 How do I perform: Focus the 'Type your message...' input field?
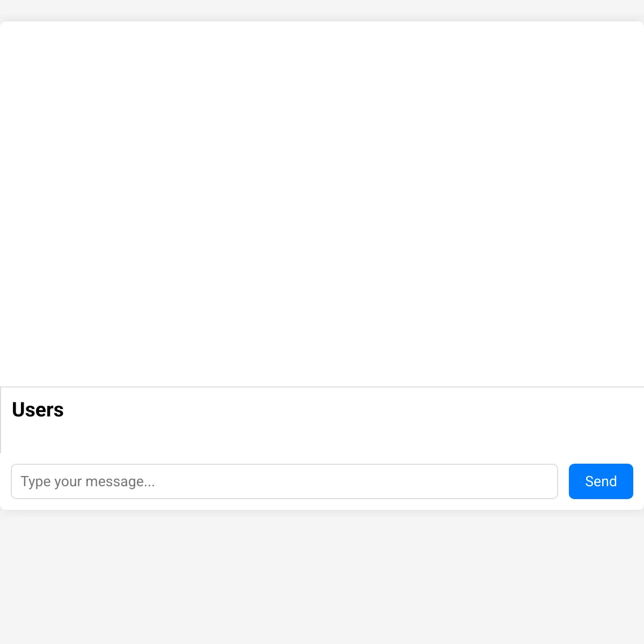click(x=284, y=481)
